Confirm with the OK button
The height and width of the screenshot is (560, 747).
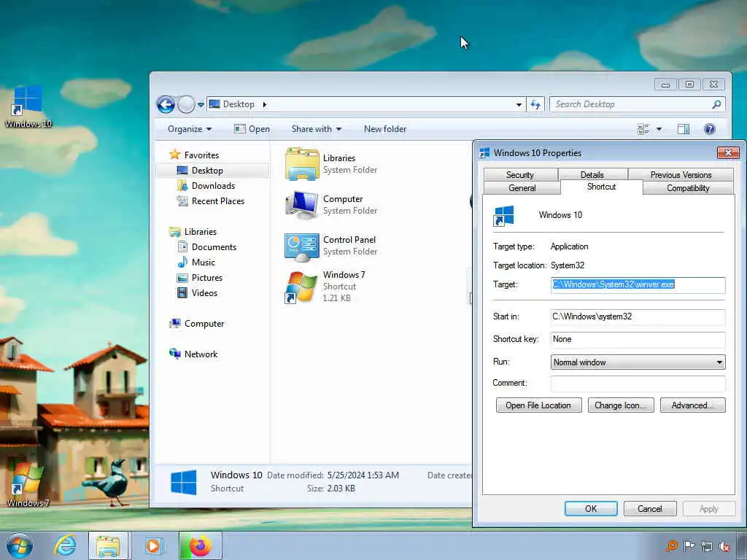pyautogui.click(x=591, y=508)
